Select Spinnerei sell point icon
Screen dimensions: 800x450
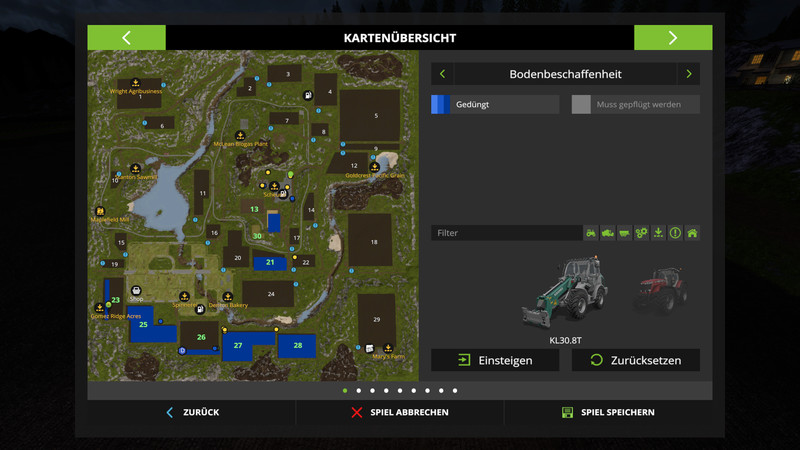[x=184, y=296]
